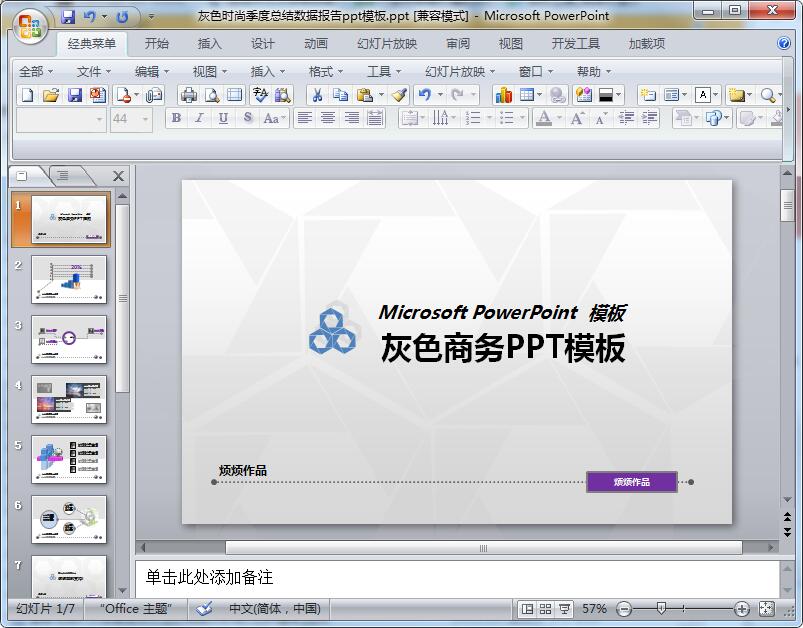The height and width of the screenshot is (628, 803).
Task: Click the increase indent icon
Action: (649, 118)
